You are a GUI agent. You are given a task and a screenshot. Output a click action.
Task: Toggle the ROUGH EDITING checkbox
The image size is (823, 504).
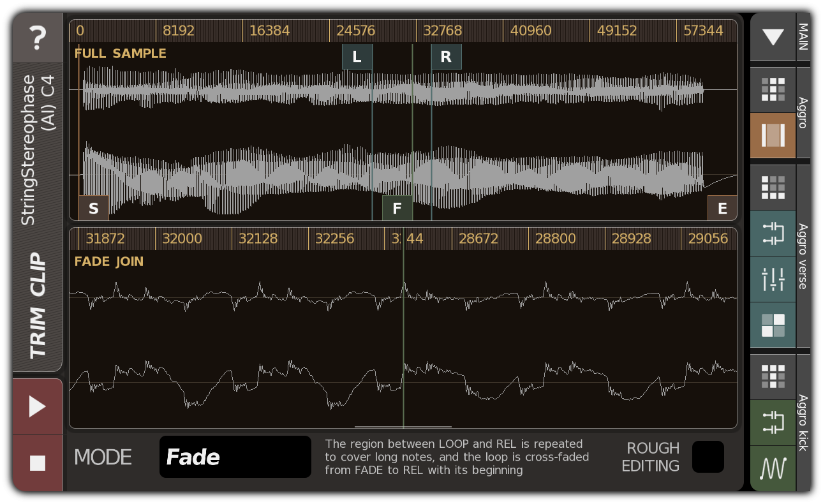[x=708, y=457]
